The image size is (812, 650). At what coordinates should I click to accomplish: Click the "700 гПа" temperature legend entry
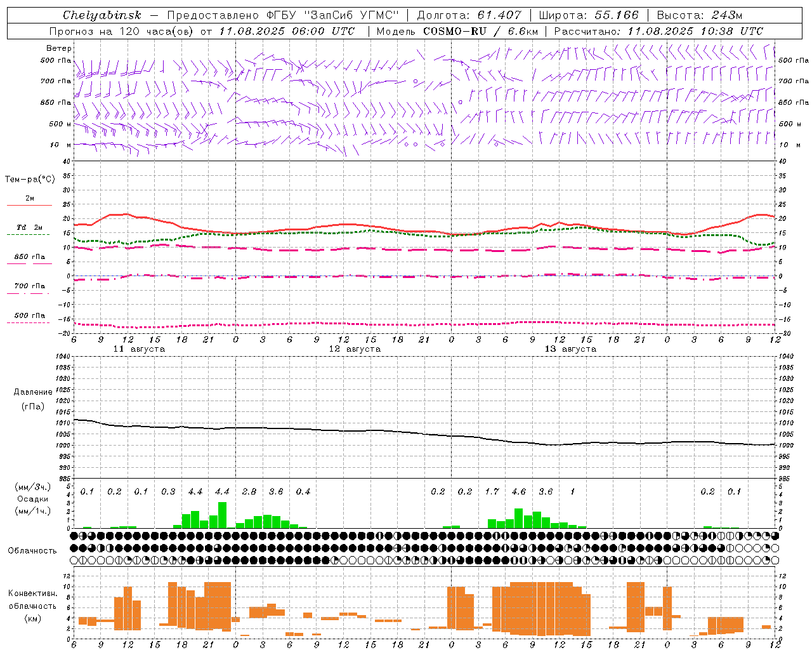(29, 288)
